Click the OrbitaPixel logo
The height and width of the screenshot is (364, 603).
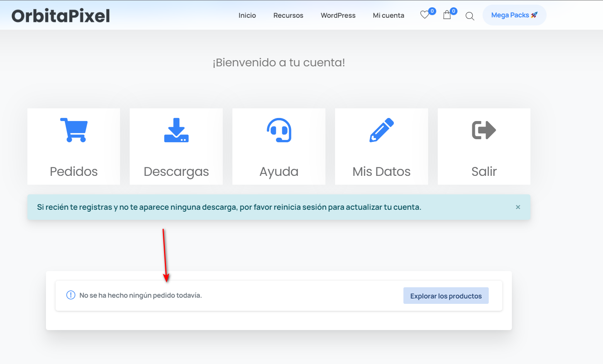(61, 16)
